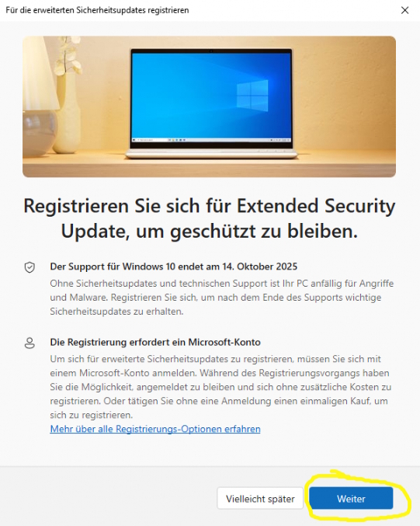Viewport: 420px width, 526px height.
Task: Click paragraph about Angriffe und Malware
Action: click(x=221, y=298)
